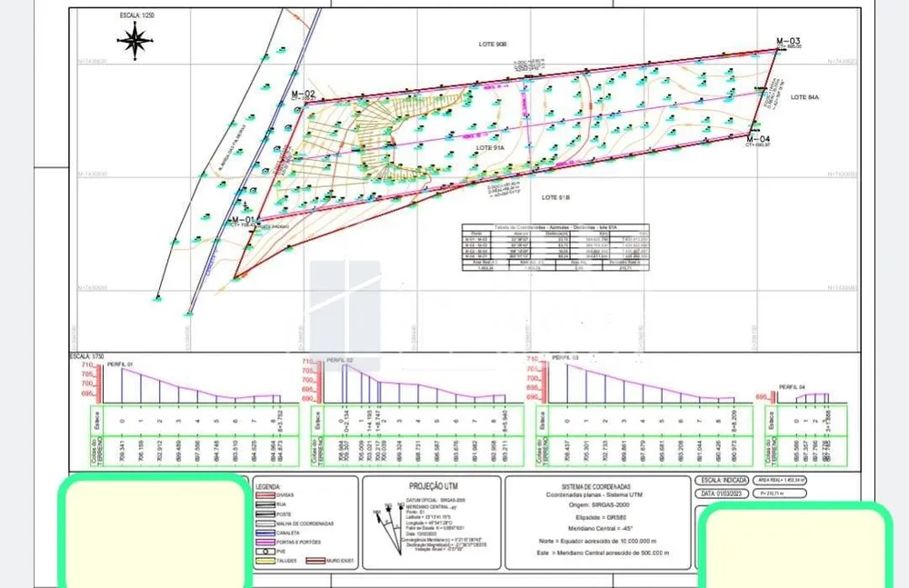The height and width of the screenshot is (588, 909).
Task: Click the magnetic declination arrows diagram
Action: (x=390, y=528)
